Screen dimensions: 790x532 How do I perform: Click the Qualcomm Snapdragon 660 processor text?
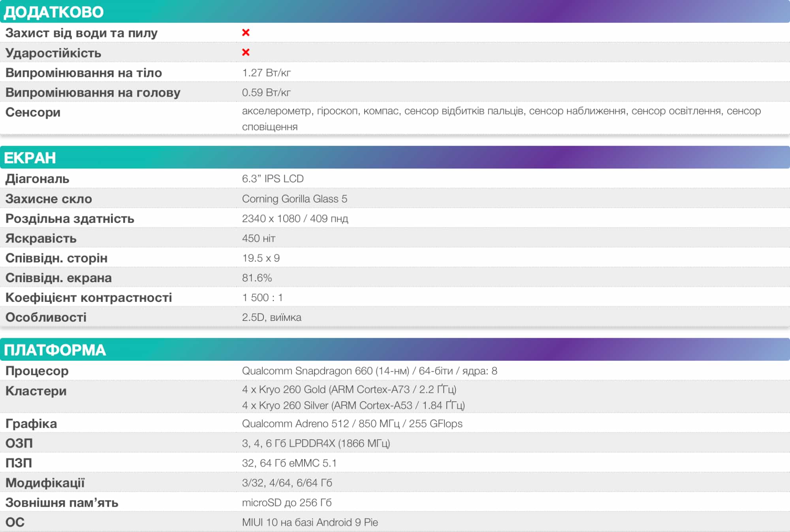(x=369, y=371)
